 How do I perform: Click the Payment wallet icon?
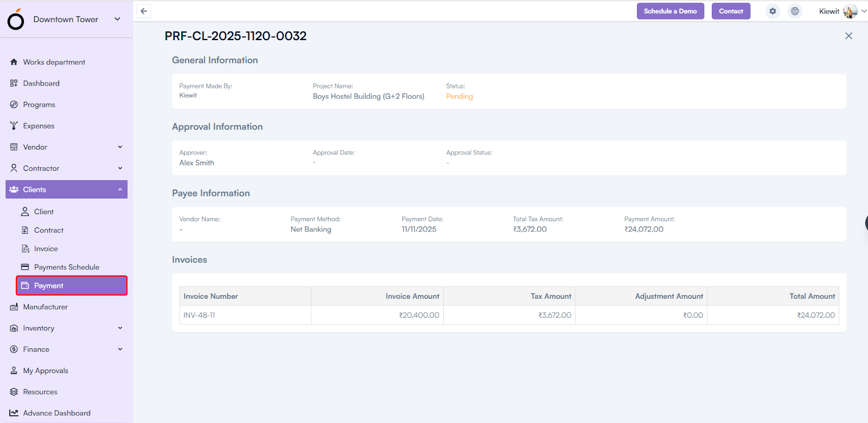point(25,285)
